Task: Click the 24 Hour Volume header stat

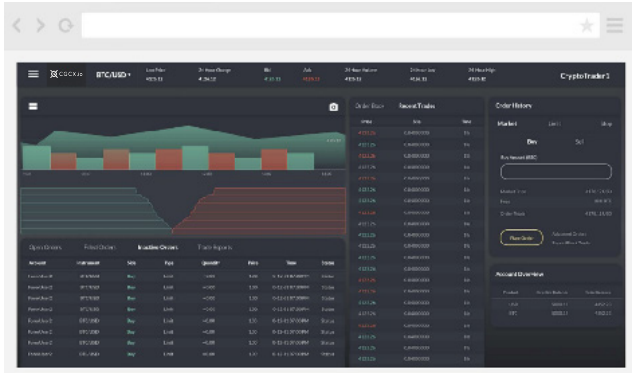Action: pos(361,74)
